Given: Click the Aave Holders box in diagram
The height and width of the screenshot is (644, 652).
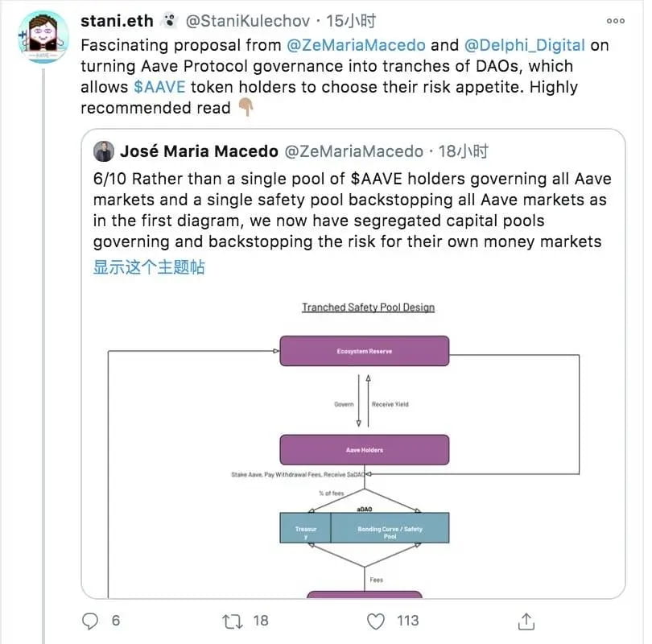Looking at the screenshot, I should [364, 450].
